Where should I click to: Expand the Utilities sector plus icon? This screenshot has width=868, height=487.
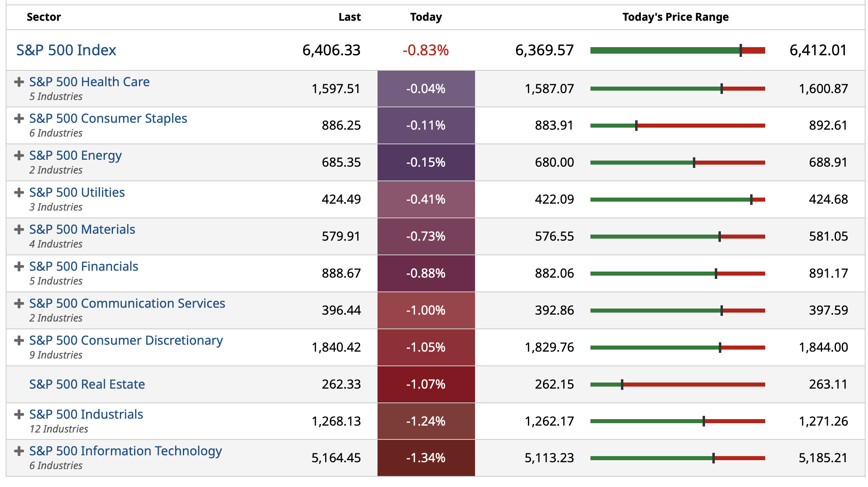[19, 193]
